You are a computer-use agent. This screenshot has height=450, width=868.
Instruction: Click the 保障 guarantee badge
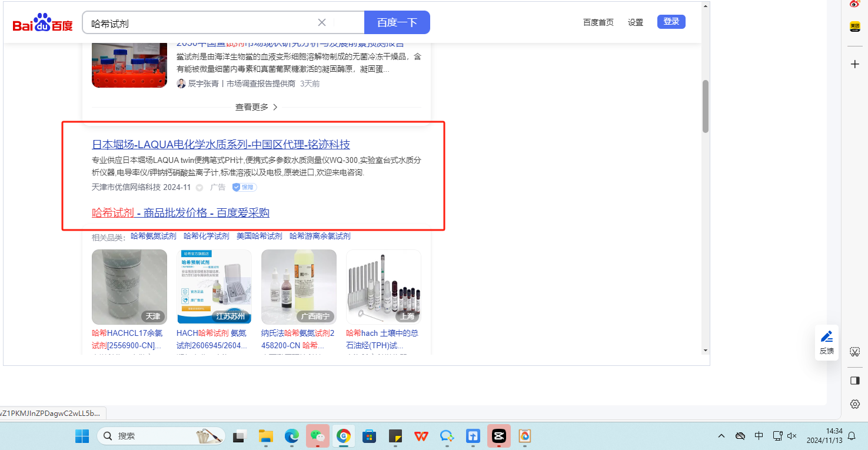point(244,187)
